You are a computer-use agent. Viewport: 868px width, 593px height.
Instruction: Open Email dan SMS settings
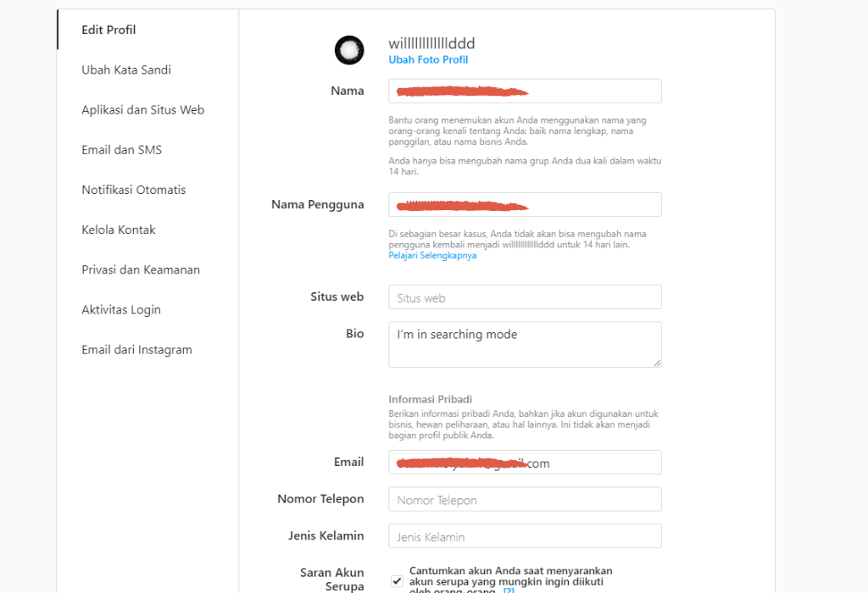pos(124,149)
